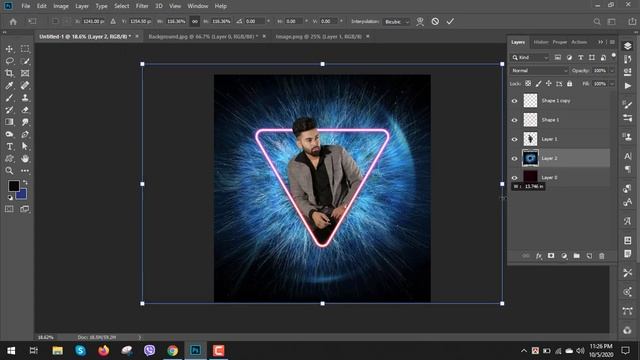Cancel the transform with the no-entry icon

point(435,21)
